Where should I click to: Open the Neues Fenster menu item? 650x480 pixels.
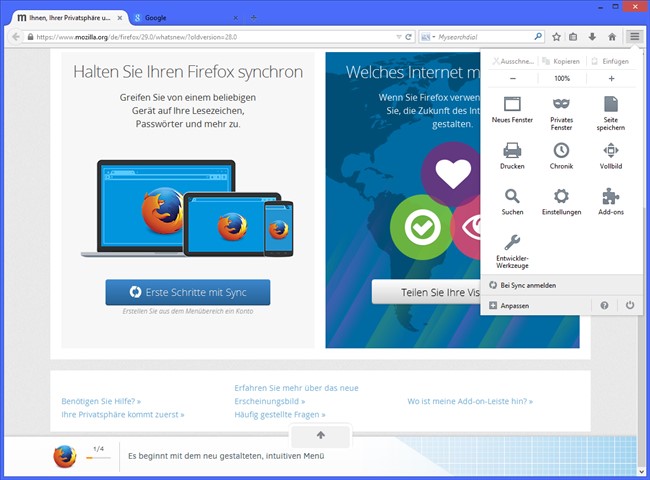pyautogui.click(x=512, y=109)
